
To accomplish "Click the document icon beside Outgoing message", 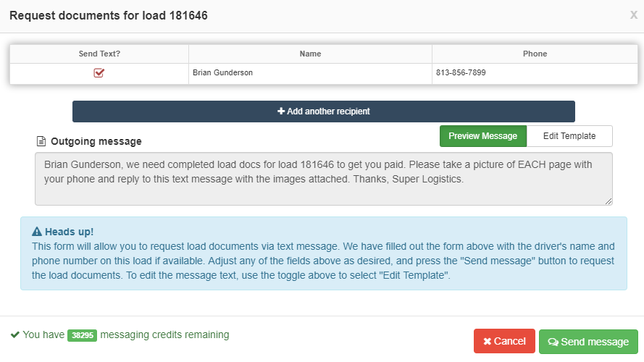I will (41, 142).
